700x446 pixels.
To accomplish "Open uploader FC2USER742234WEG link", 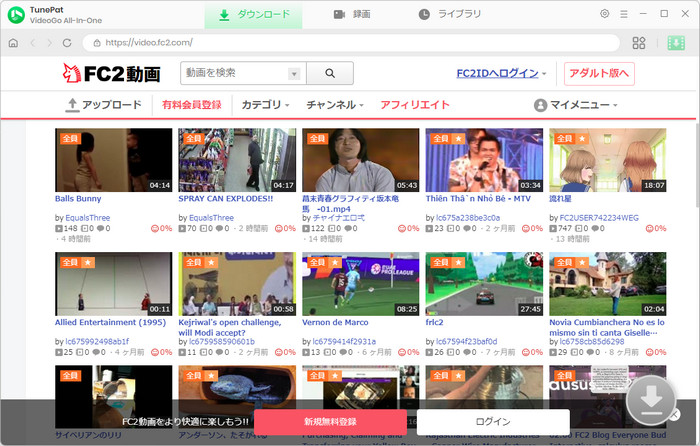I will coord(599,218).
